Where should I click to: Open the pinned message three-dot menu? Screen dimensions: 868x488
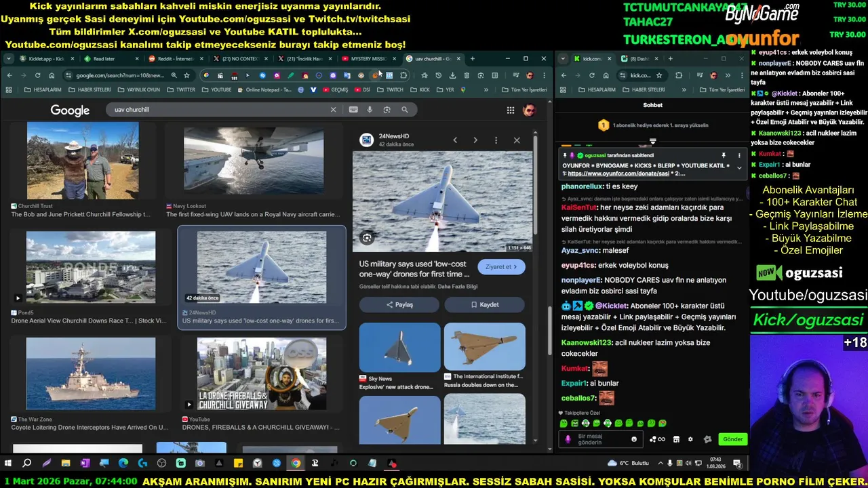click(739, 155)
